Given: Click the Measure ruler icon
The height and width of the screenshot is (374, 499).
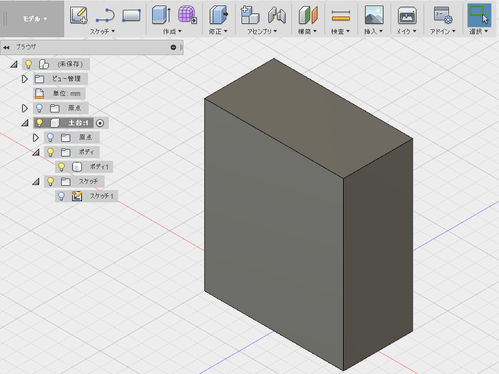Looking at the screenshot, I should pyautogui.click(x=341, y=16).
